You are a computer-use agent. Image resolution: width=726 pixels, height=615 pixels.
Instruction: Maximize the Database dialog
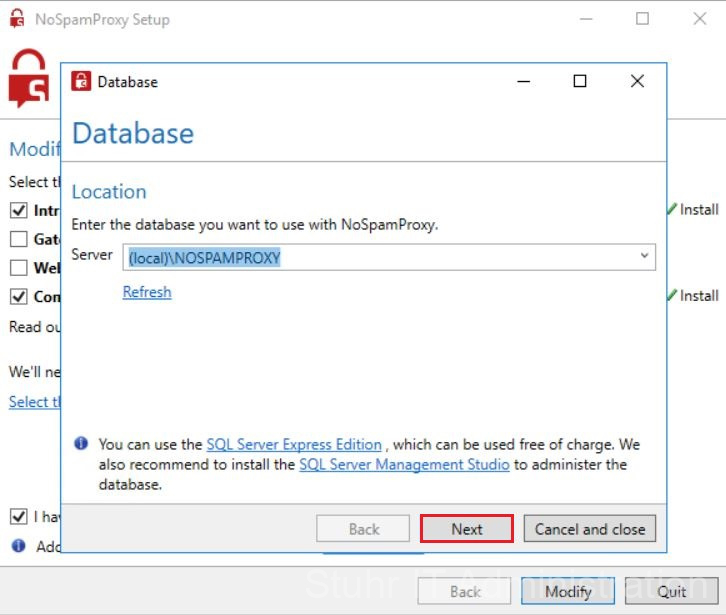[580, 82]
